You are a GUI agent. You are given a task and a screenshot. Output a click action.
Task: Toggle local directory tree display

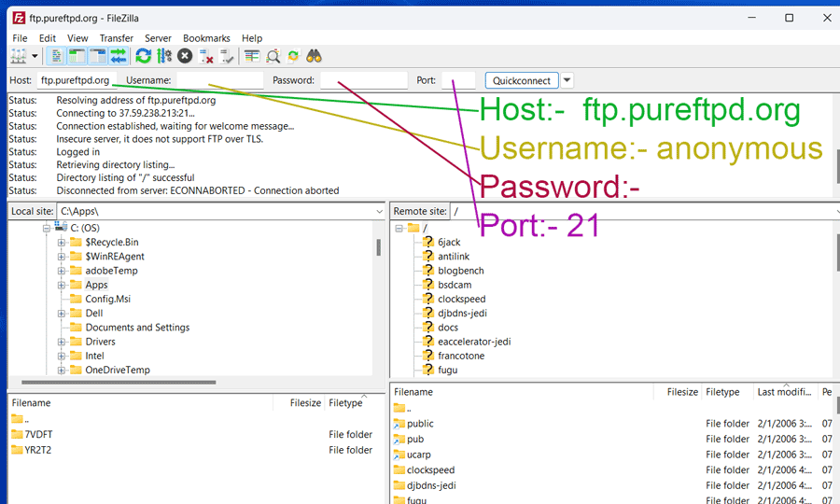[x=77, y=56]
